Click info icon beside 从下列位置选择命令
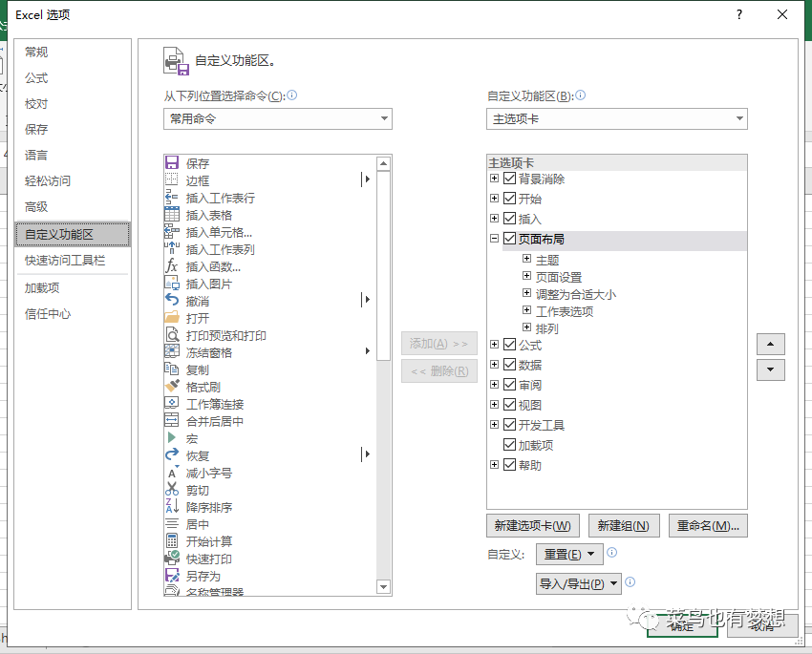Image resolution: width=812 pixels, height=654 pixels. [292, 95]
